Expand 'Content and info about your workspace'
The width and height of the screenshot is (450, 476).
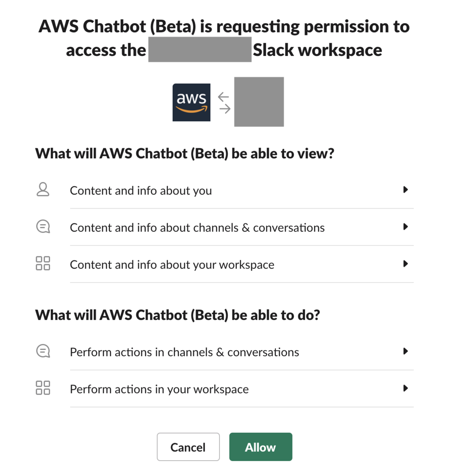point(406,263)
